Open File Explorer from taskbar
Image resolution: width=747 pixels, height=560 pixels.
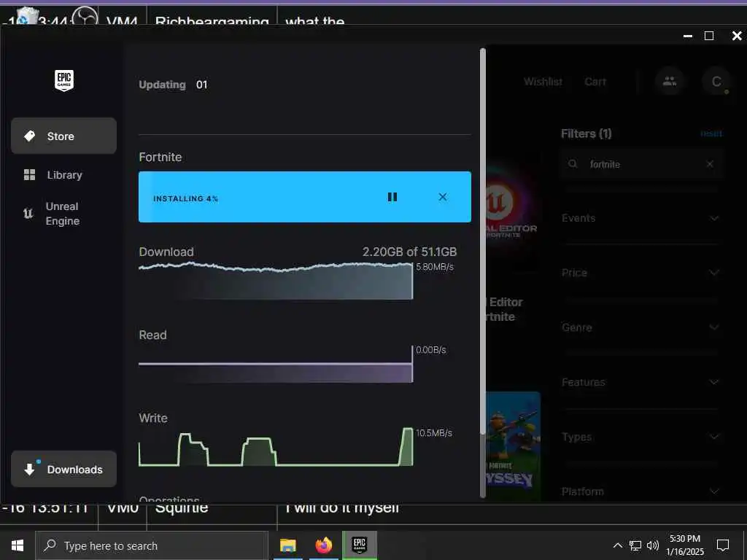pyautogui.click(x=287, y=545)
